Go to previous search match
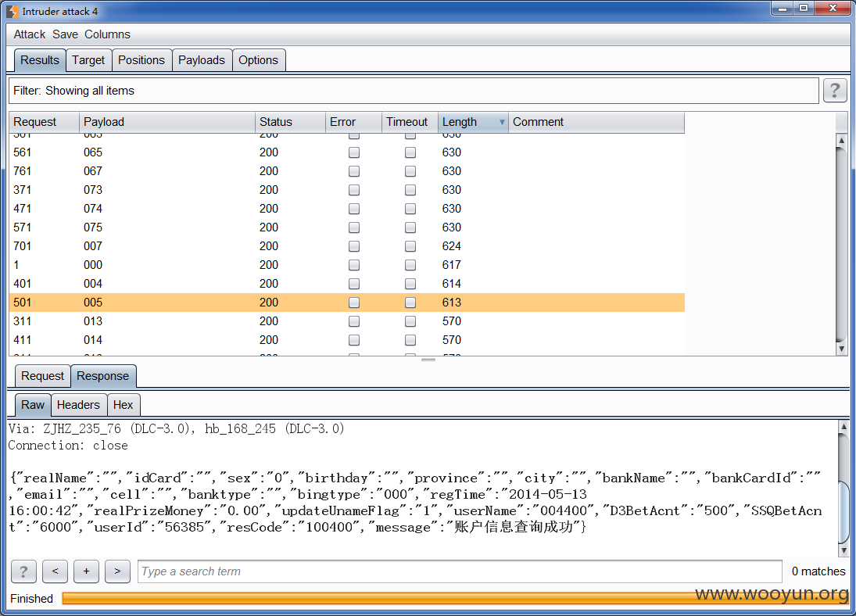856x616 pixels. tap(56, 571)
